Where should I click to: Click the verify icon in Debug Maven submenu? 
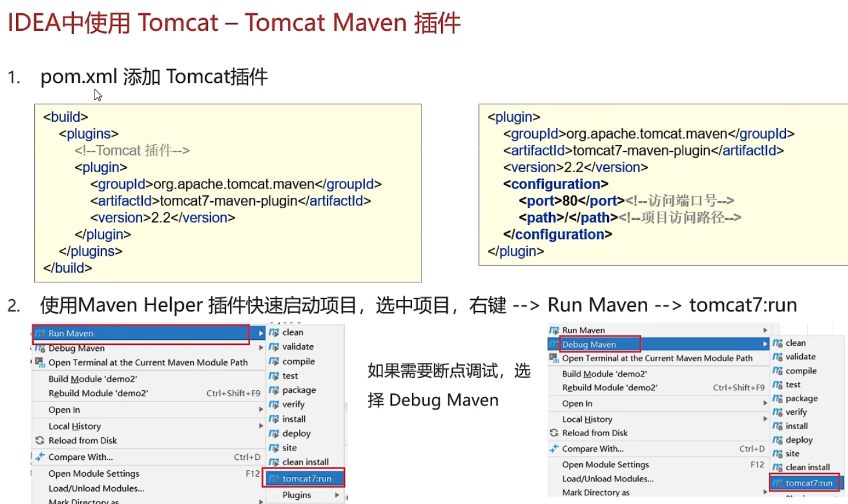coord(778,412)
